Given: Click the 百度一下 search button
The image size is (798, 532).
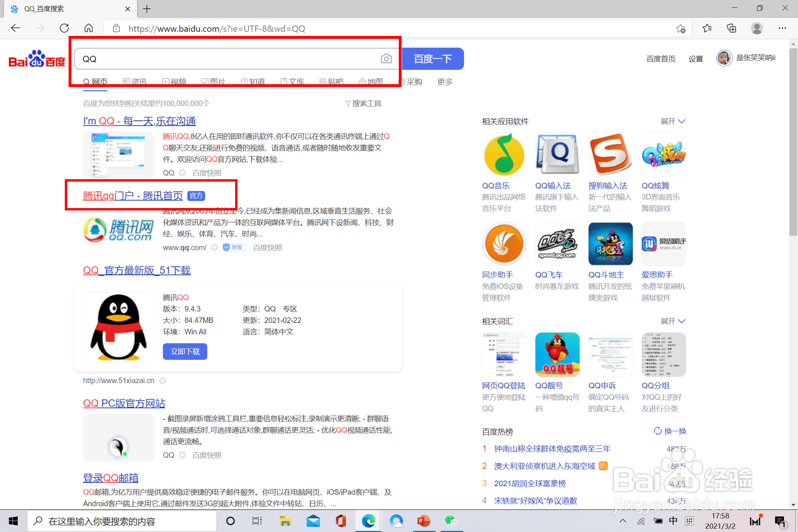Looking at the screenshot, I should pos(432,59).
